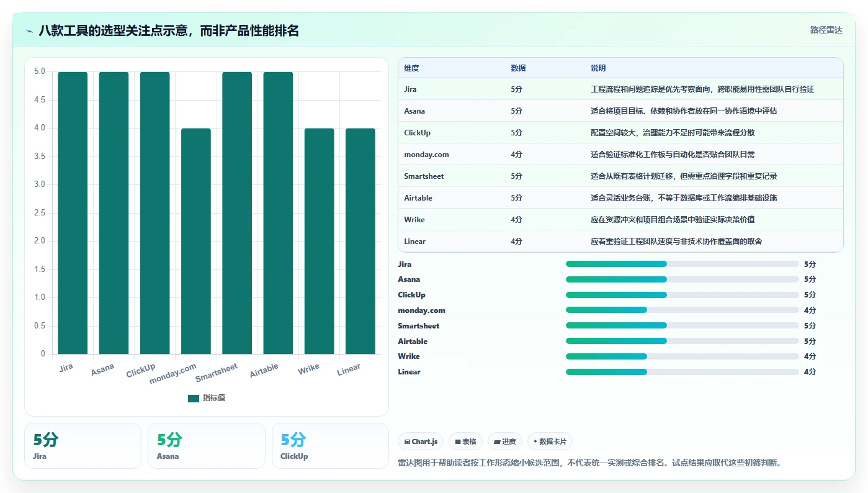The height and width of the screenshot is (493, 868).
Task: Click the monday.com bar in the chart
Action: [x=196, y=241]
